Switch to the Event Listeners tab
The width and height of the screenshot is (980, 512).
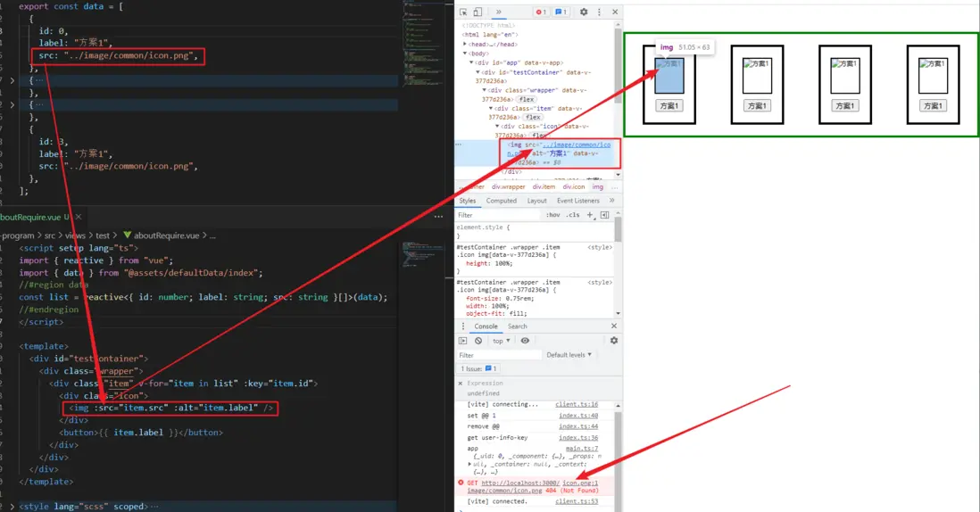[578, 201]
